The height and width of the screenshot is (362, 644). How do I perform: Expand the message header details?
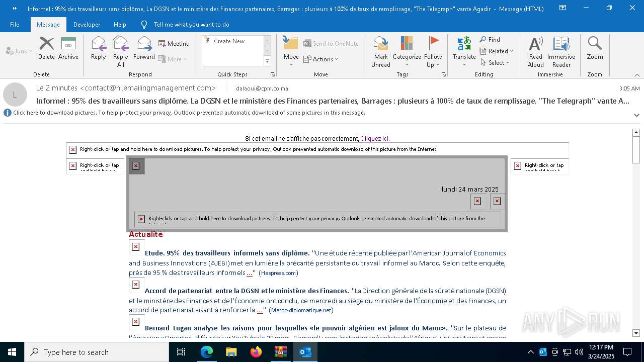pyautogui.click(x=636, y=115)
